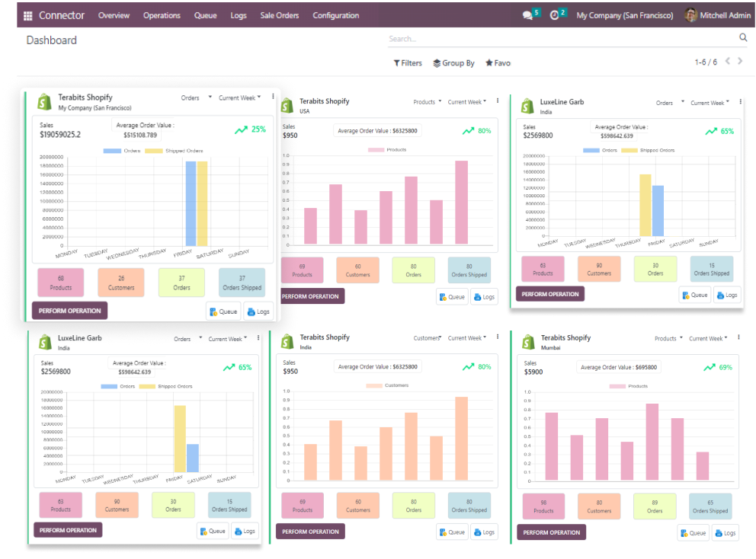This screenshot has height=559, width=756.
Task: Open kebab menu on the USA card
Action: (x=498, y=101)
